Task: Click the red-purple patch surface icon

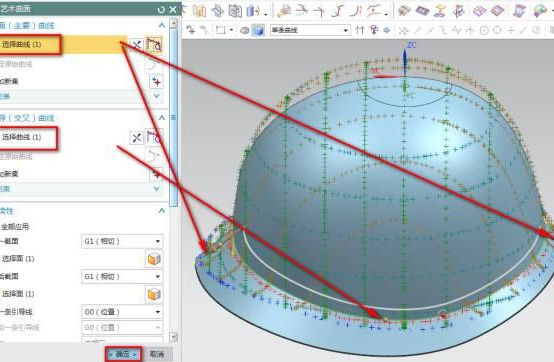Action: pyautogui.click(x=497, y=11)
